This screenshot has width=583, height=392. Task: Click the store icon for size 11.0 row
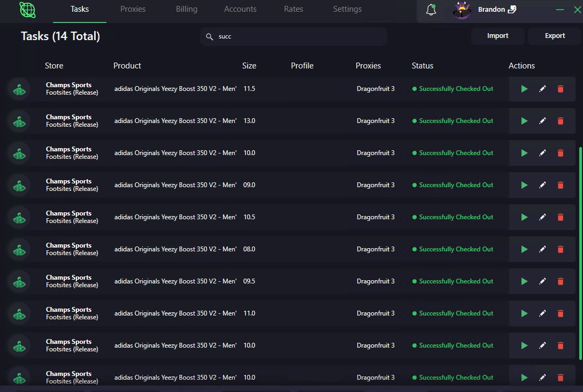[19, 313]
